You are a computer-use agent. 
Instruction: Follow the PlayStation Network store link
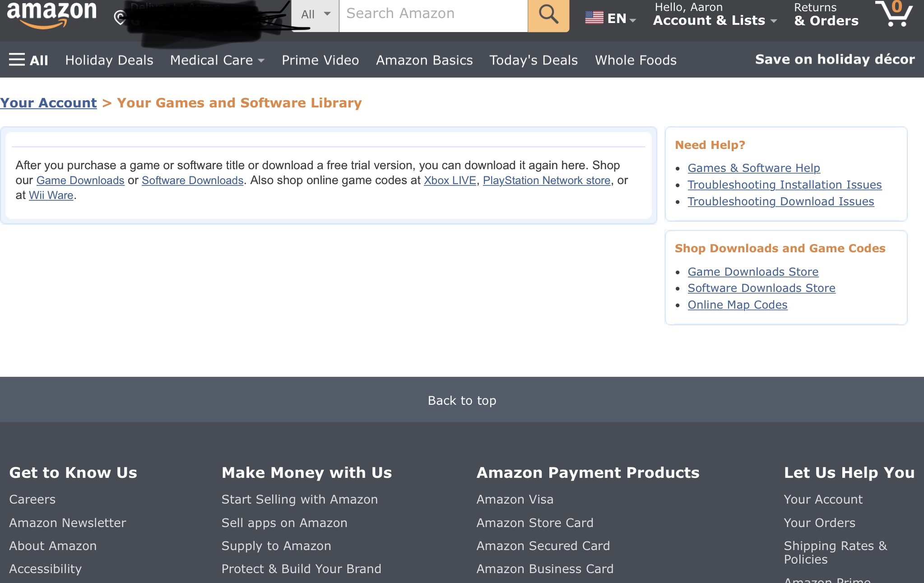546,180
